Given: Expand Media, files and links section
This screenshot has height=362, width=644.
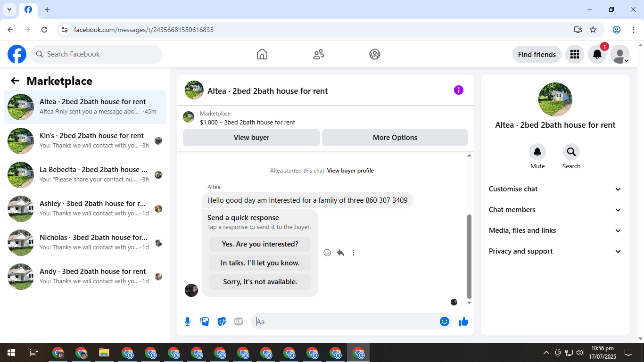Looking at the screenshot, I should coord(555,230).
